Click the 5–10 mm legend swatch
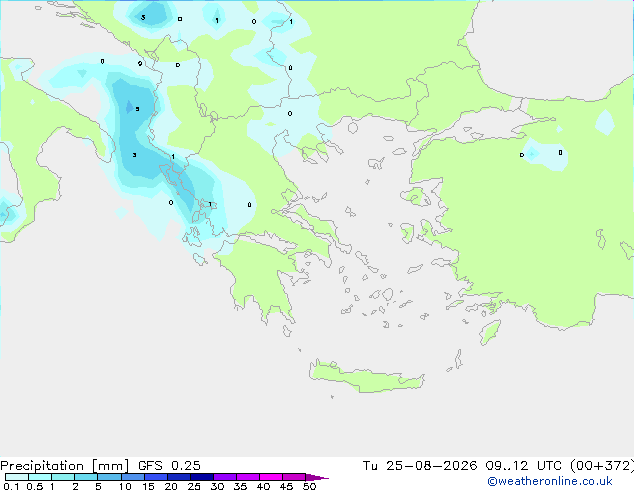This screenshot has width=634, height=490. (109, 477)
